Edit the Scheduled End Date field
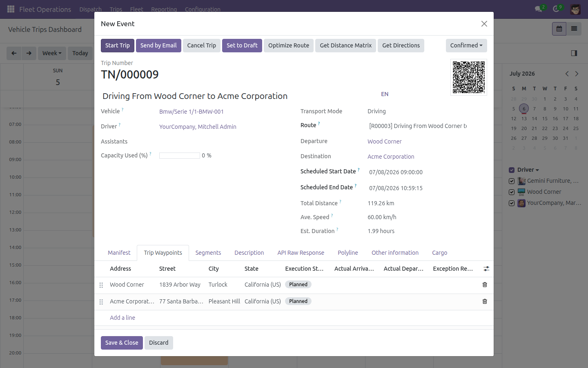Image resolution: width=588 pixels, height=368 pixels. click(x=426, y=188)
